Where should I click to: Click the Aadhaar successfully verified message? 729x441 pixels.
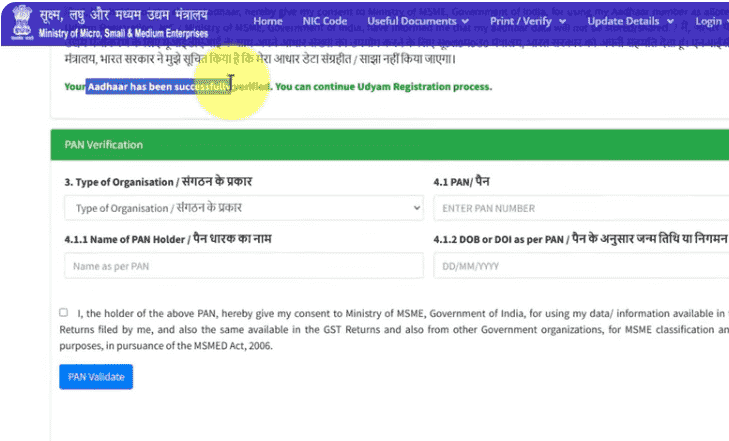pos(278,87)
